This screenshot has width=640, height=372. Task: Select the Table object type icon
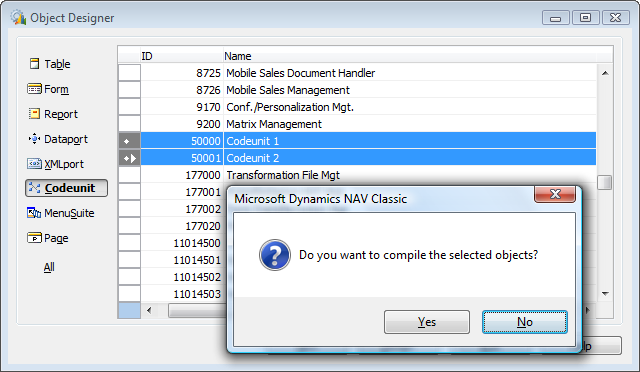[x=35, y=63]
